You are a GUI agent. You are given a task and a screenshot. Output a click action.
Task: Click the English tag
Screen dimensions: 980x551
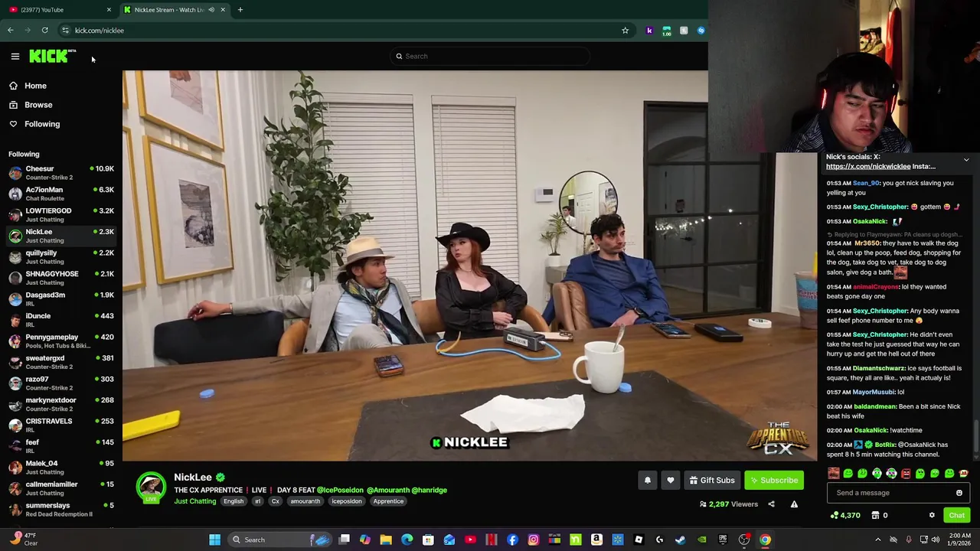point(234,501)
